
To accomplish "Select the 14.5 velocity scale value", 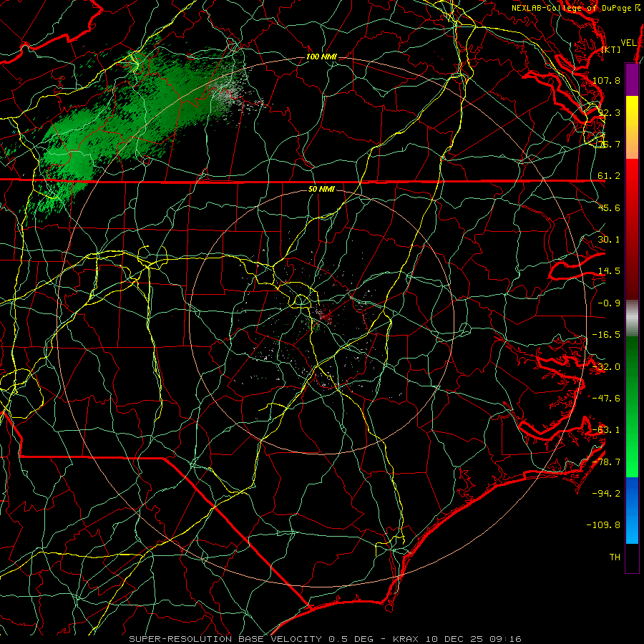I will (x=609, y=271).
